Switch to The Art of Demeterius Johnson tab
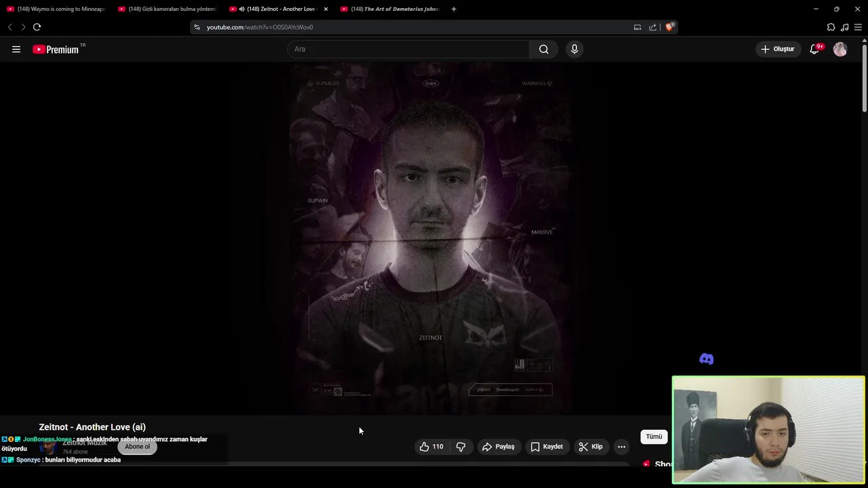868x488 pixels. tap(390, 9)
